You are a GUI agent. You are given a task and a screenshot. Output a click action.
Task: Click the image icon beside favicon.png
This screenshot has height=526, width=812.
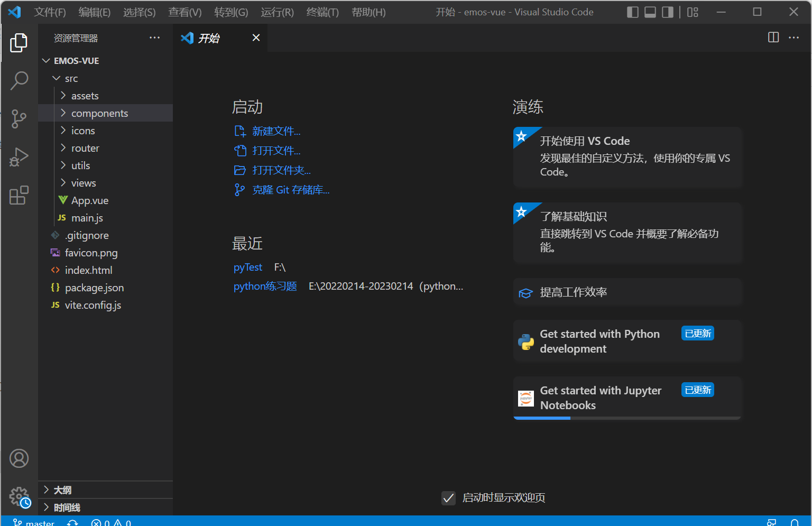click(56, 253)
